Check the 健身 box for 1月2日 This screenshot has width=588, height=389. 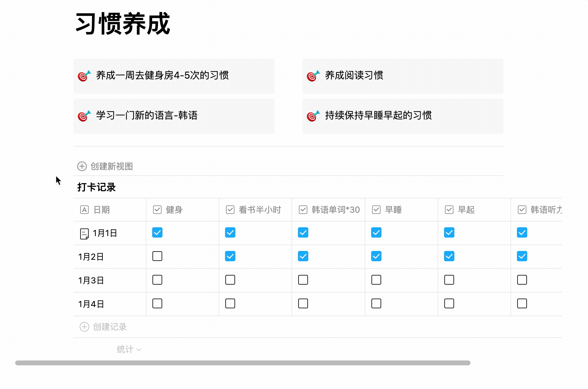point(157,256)
